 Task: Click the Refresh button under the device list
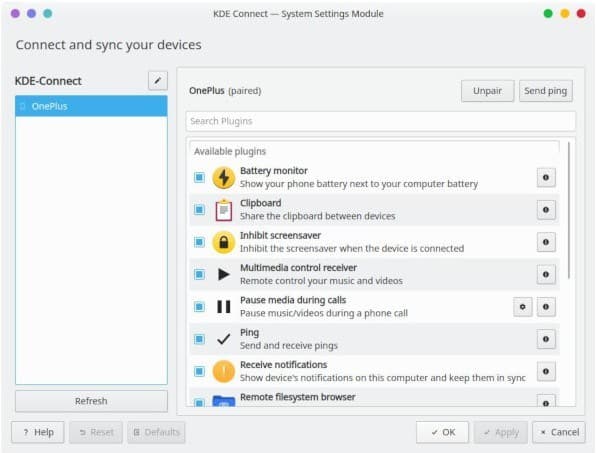coord(91,401)
